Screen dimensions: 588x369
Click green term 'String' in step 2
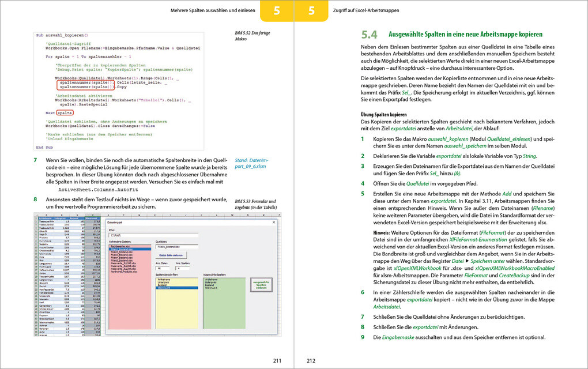point(530,156)
